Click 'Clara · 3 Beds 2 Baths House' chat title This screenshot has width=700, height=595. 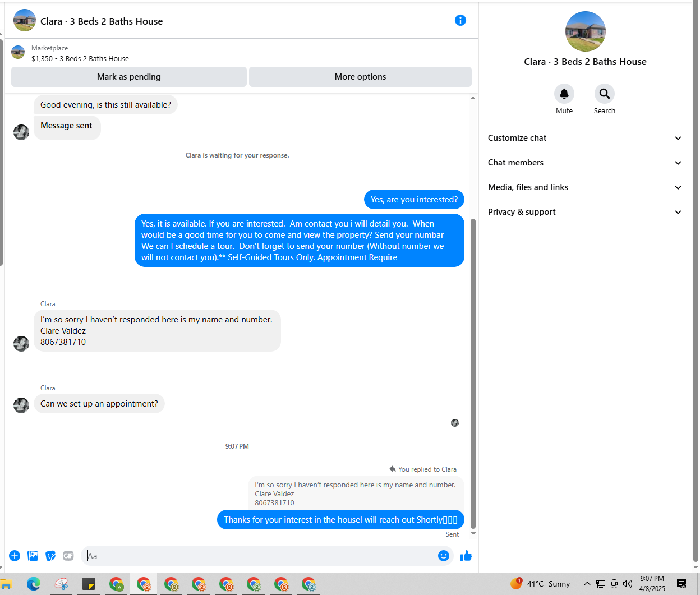click(x=102, y=21)
